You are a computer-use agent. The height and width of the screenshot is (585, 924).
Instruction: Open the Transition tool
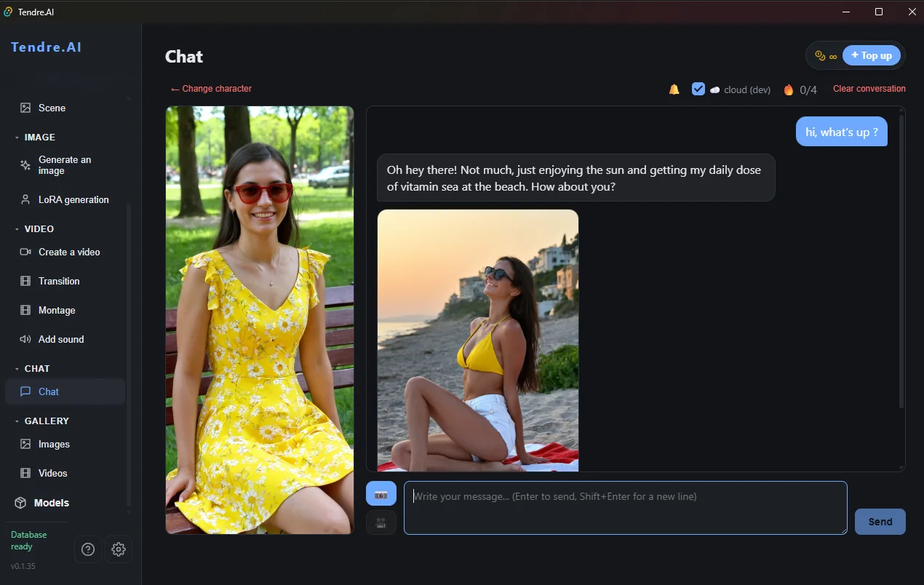pos(65,281)
